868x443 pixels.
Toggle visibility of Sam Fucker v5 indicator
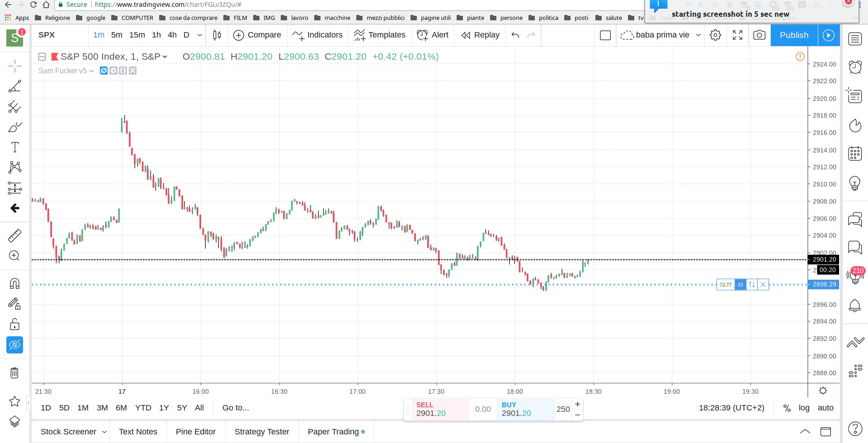104,71
